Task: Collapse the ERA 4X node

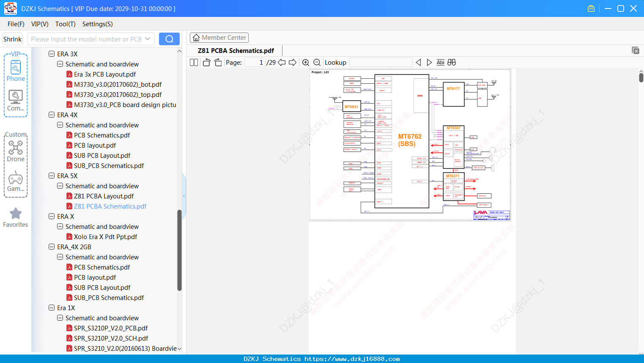Action: (x=52, y=115)
